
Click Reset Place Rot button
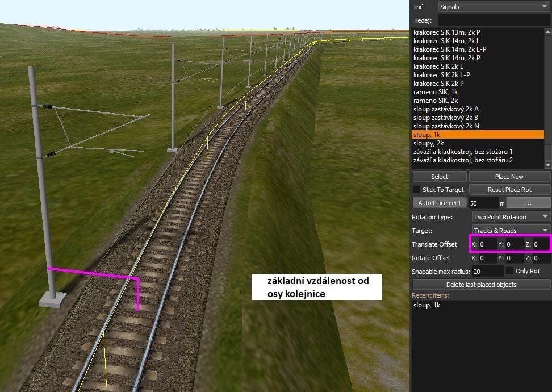point(509,190)
